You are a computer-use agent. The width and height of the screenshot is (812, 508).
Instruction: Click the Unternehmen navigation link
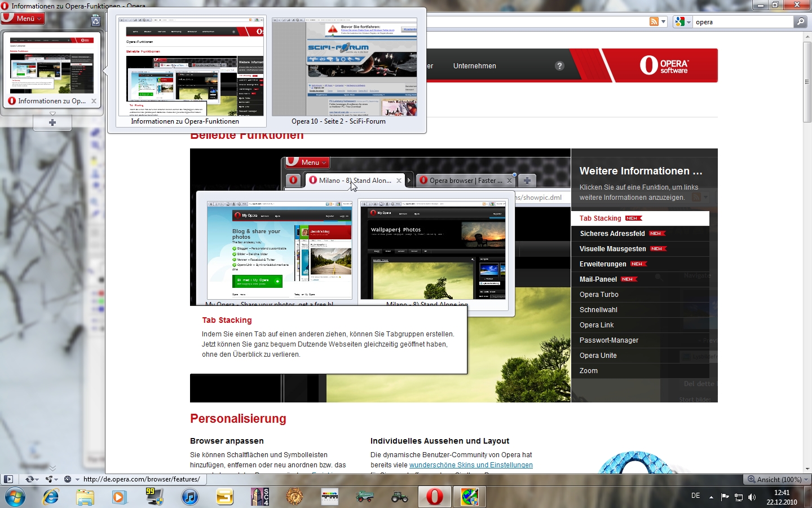474,66
